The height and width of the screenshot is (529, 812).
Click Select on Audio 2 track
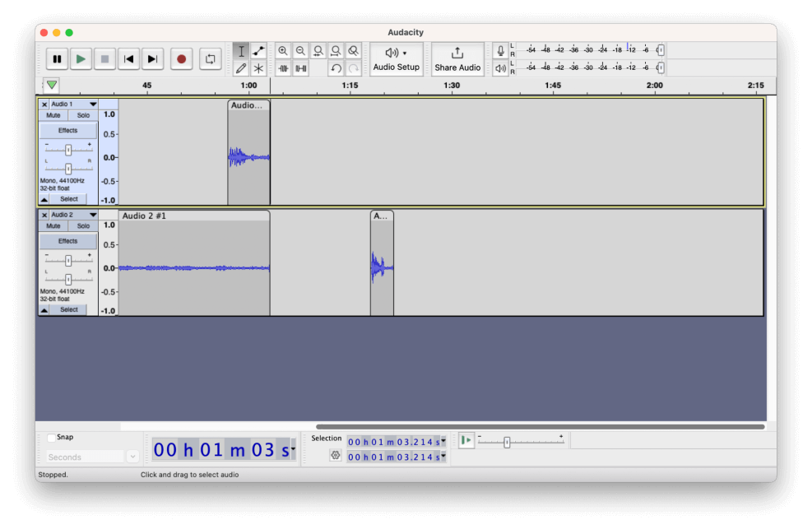coord(69,310)
